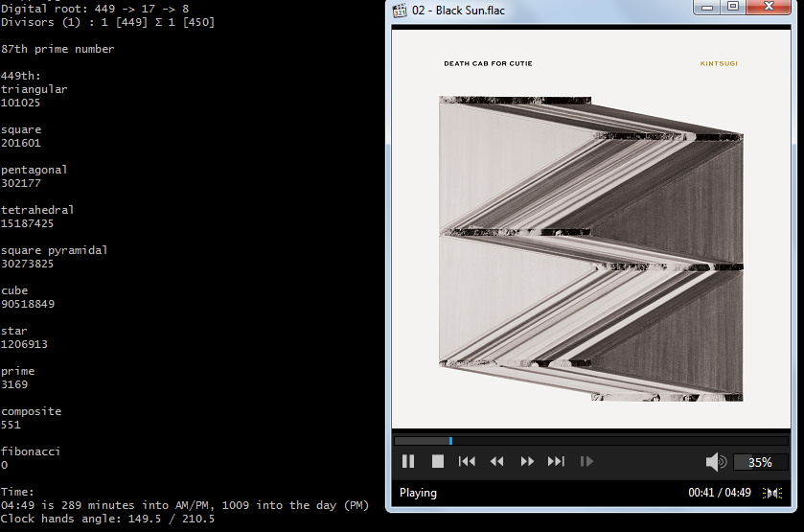Click the 'fibonacci' label in console
Screen dimensions: 804x532
coord(31,451)
